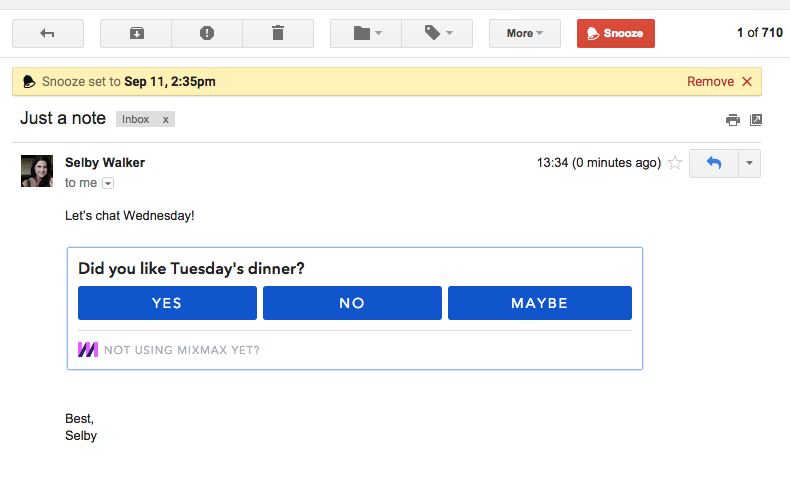790x481 pixels.
Task: Report email as spam
Action: click(207, 33)
